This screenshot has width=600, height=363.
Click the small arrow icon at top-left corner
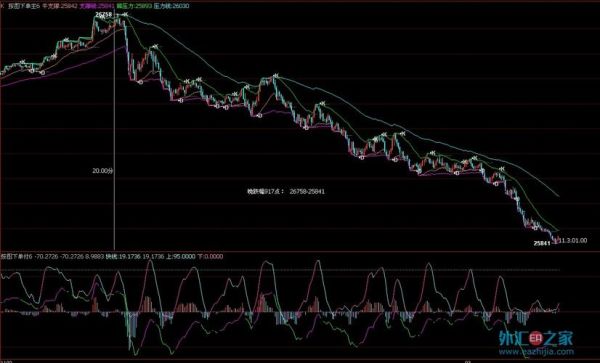(x=2, y=6)
